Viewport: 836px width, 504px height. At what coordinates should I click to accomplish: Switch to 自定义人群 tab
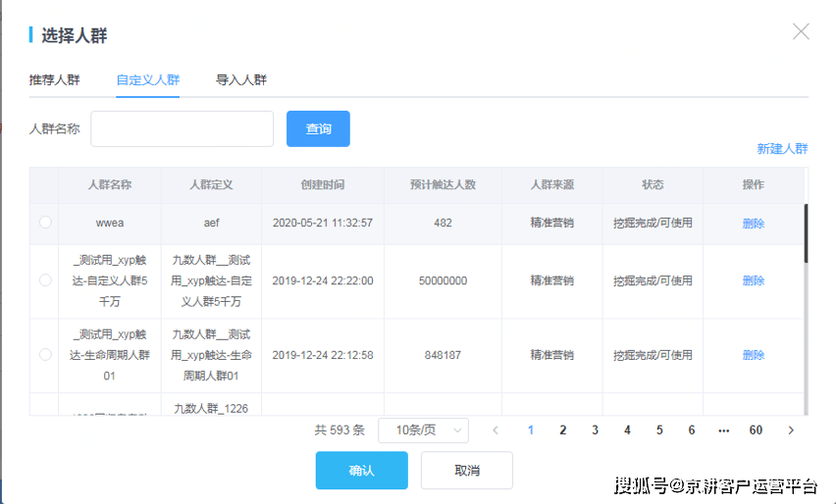pyautogui.click(x=148, y=80)
